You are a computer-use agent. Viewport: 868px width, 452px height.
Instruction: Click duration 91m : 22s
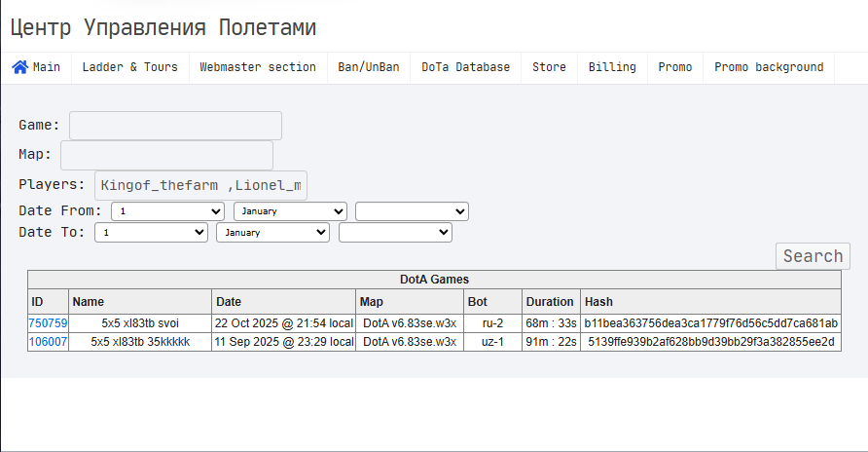pos(551,342)
